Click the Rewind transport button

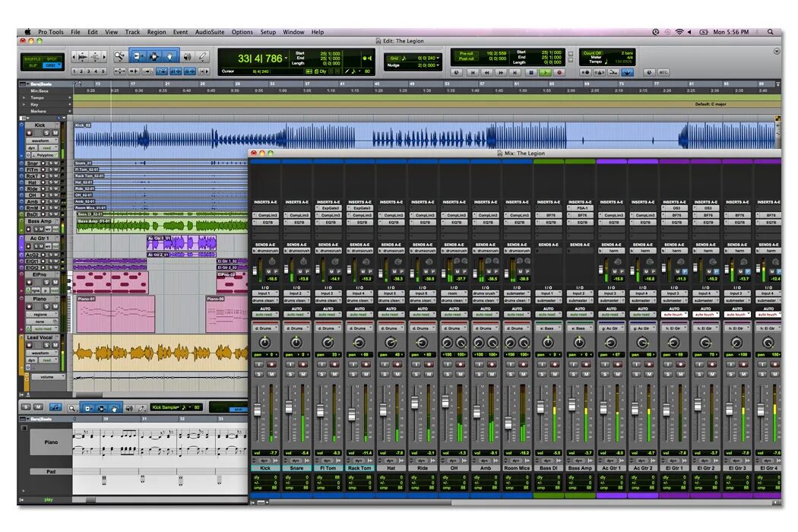point(487,72)
